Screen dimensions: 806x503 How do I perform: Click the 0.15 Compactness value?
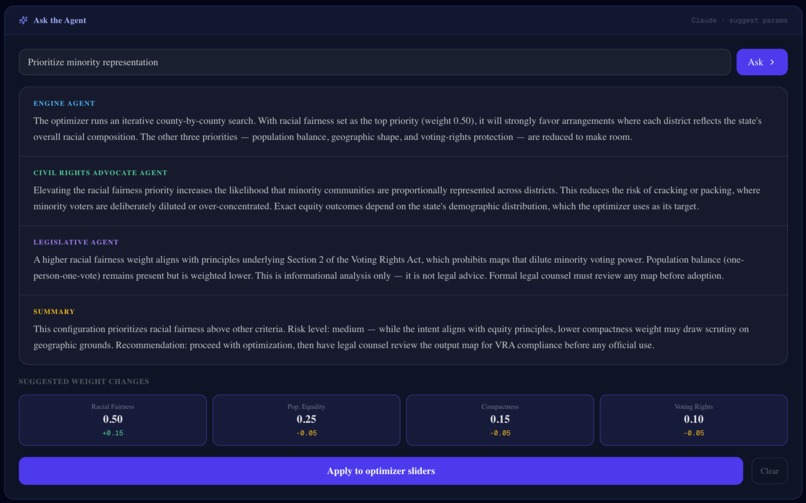pyautogui.click(x=500, y=419)
